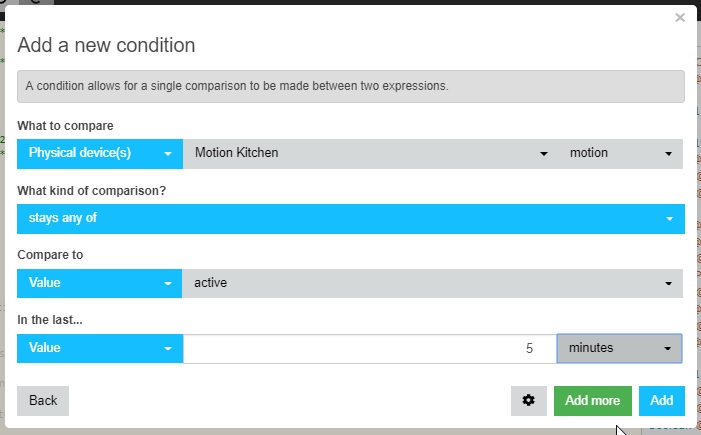Expand the motion attribute dropdown

pyautogui.click(x=620, y=153)
